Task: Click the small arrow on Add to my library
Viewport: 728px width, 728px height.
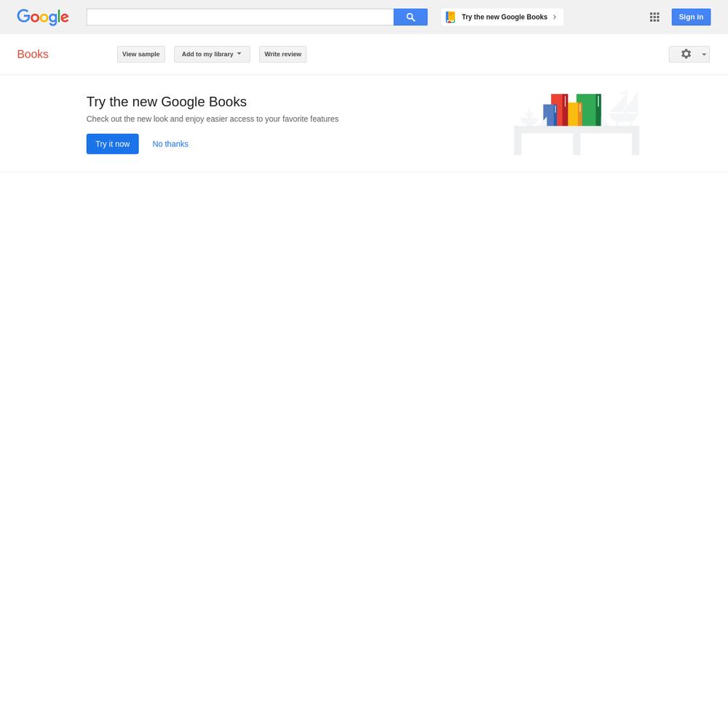Action: click(x=239, y=54)
